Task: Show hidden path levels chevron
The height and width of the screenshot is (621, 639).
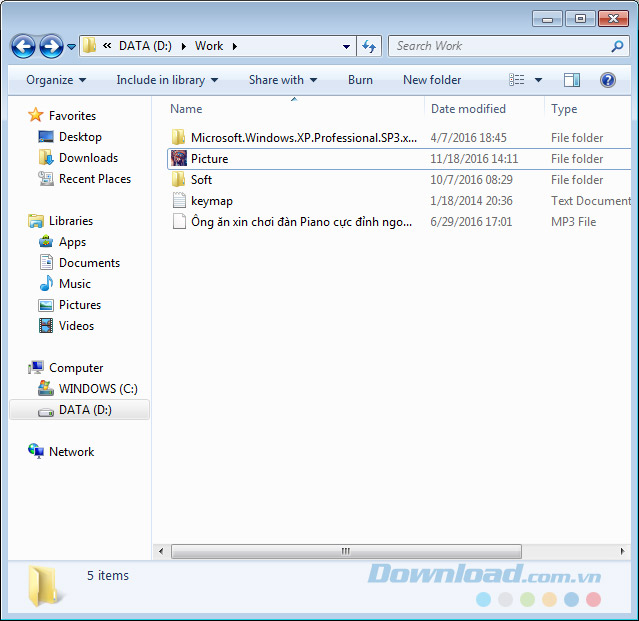Action: tap(107, 46)
